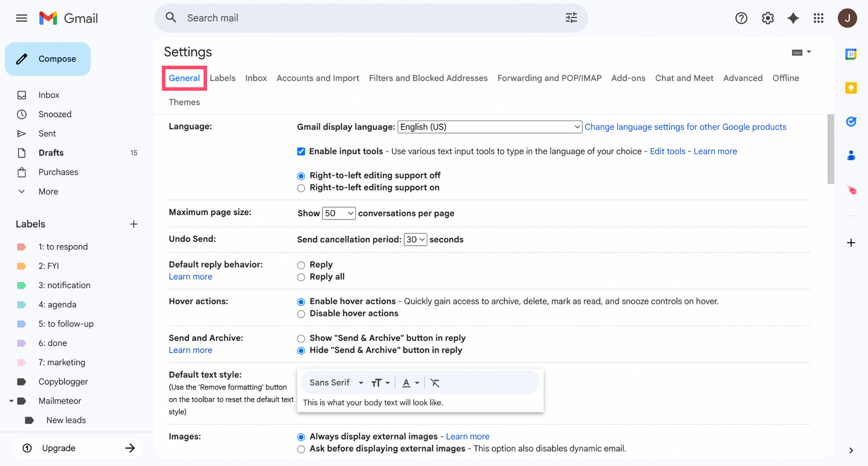Open the text color picker in Default text style
The width and height of the screenshot is (868, 466).
point(410,382)
